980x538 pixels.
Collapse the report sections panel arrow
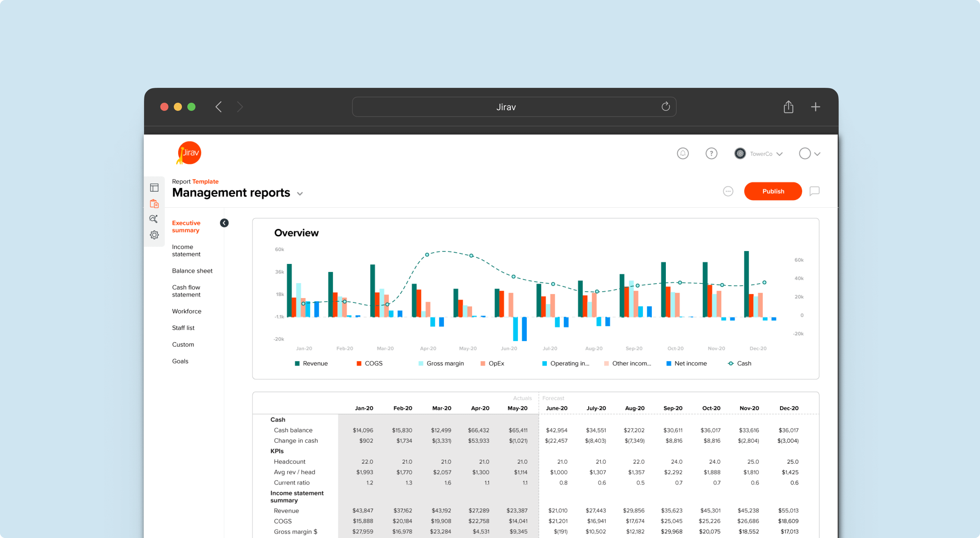(224, 223)
